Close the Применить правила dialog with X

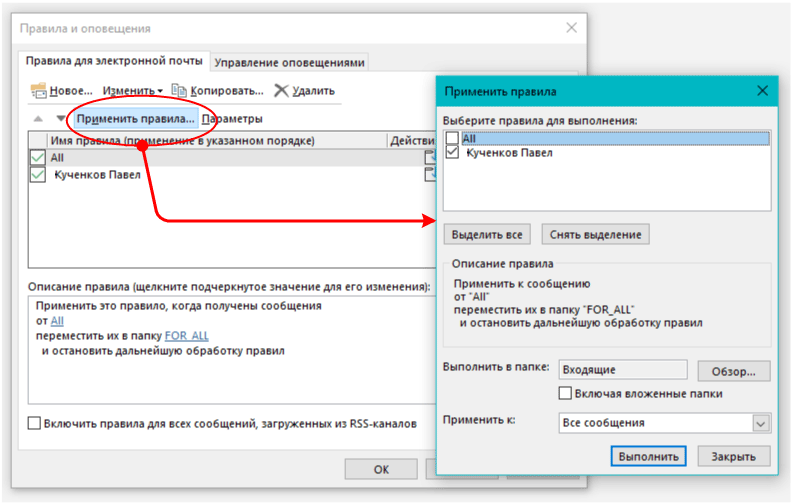[762, 91]
